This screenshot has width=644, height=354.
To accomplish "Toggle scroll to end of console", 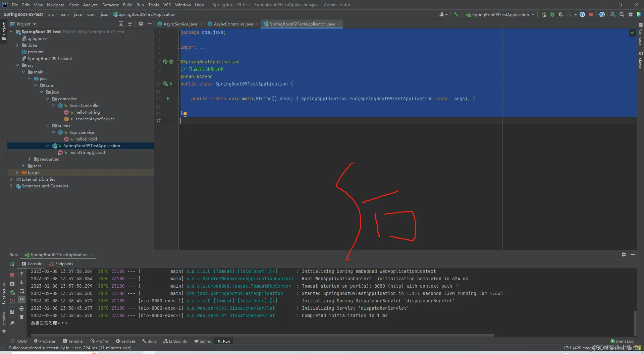I will tap(22, 300).
